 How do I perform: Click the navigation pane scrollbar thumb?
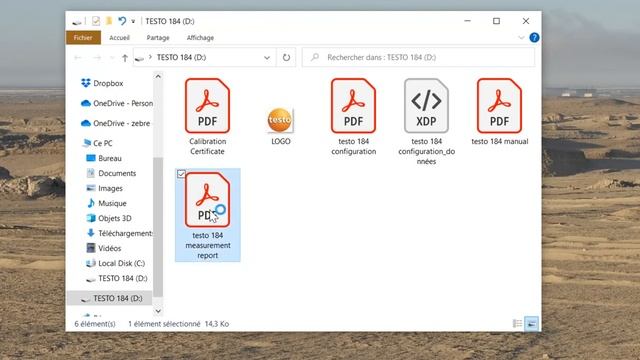point(158,227)
